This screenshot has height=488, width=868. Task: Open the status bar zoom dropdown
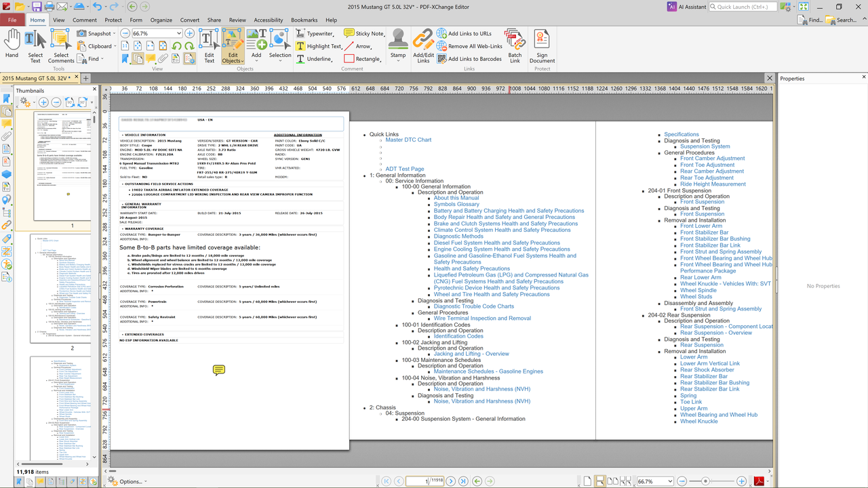[670, 481]
